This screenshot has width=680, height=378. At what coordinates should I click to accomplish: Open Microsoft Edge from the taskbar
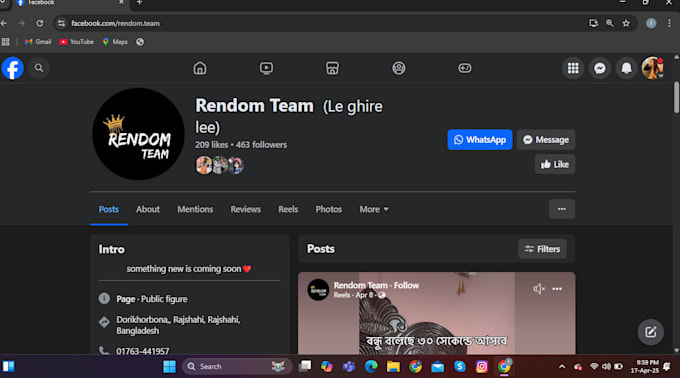(371, 367)
